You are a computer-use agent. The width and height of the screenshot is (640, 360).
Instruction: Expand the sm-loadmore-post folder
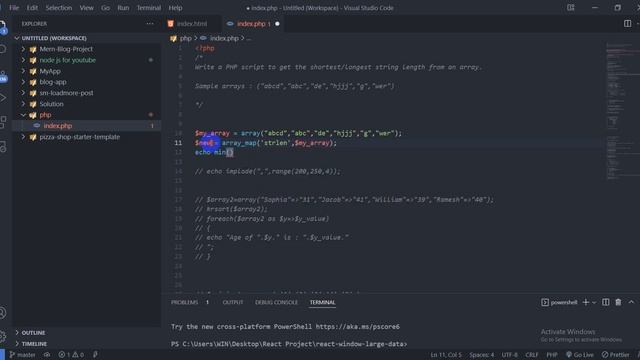(66, 93)
